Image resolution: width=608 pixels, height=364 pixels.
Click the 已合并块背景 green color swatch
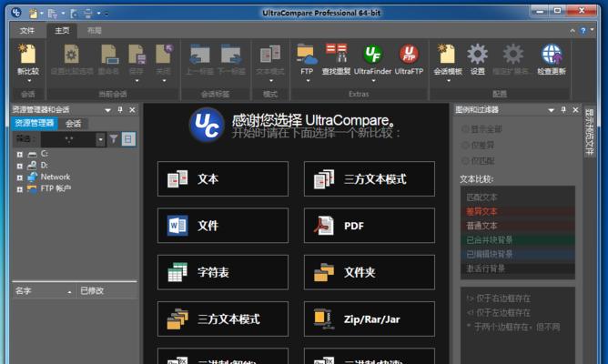click(x=518, y=240)
